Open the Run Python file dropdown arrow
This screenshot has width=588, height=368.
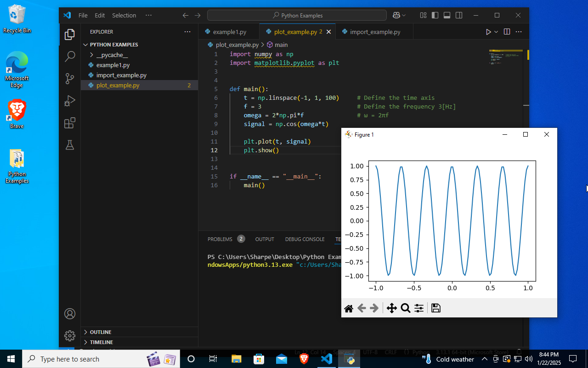click(496, 32)
